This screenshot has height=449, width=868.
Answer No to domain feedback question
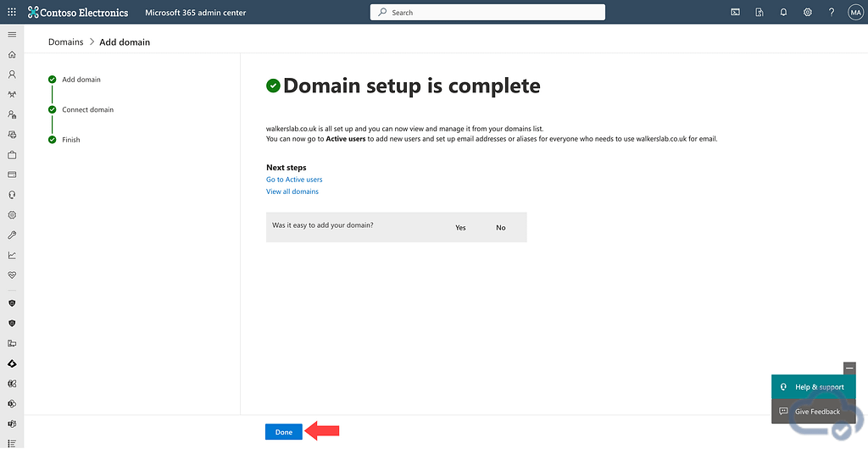point(500,228)
